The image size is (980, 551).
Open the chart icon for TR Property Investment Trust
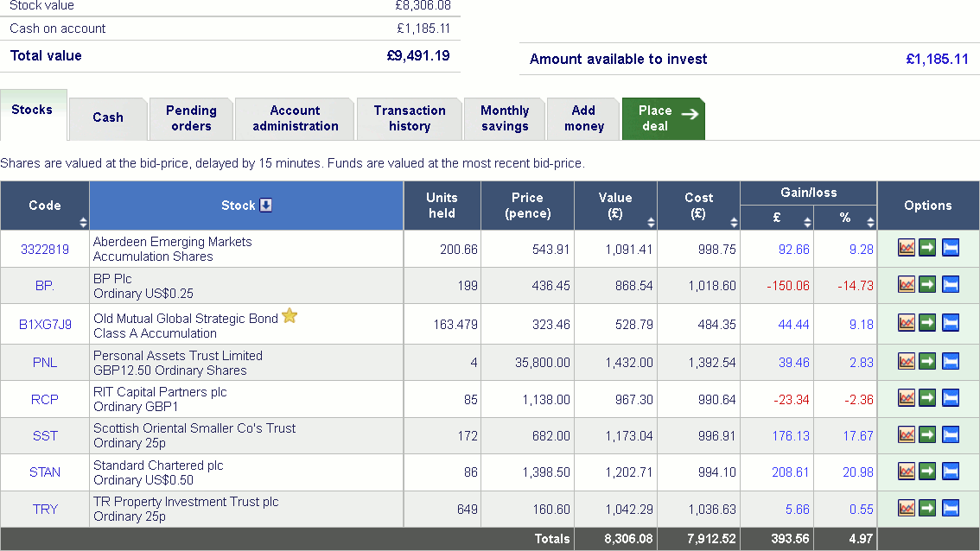tap(907, 508)
